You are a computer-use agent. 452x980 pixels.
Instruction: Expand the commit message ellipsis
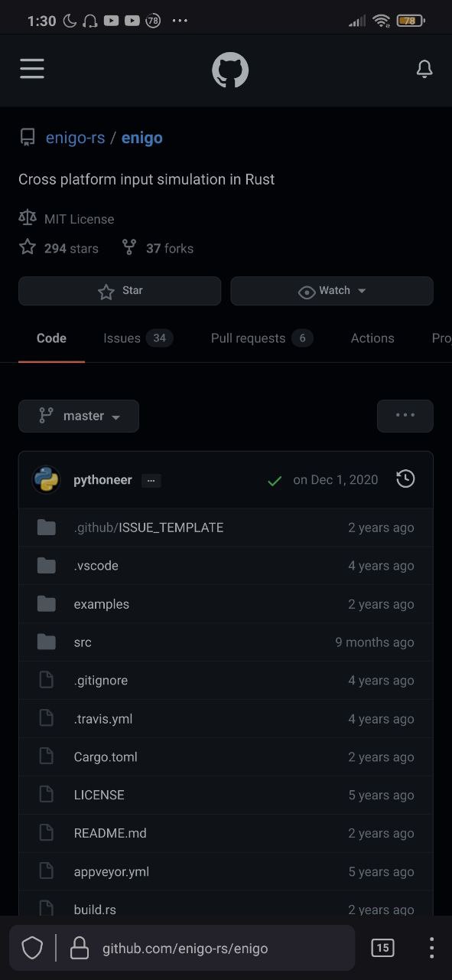[x=151, y=481]
